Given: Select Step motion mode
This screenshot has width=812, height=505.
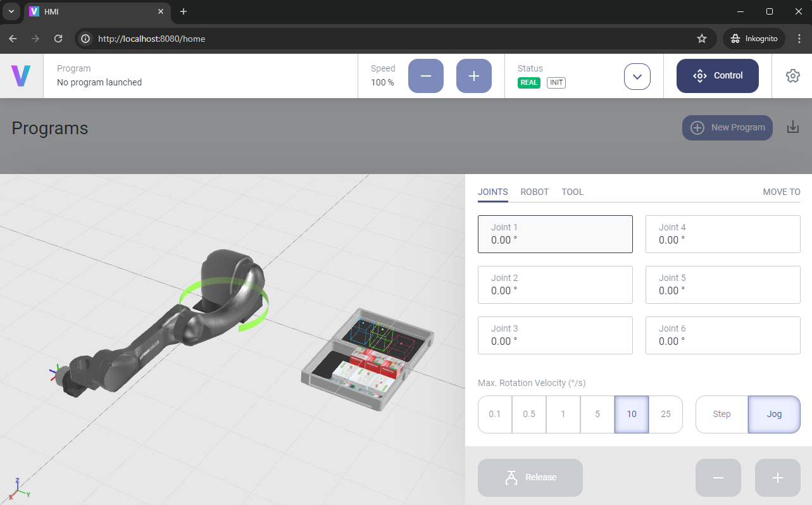Looking at the screenshot, I should coord(721,415).
